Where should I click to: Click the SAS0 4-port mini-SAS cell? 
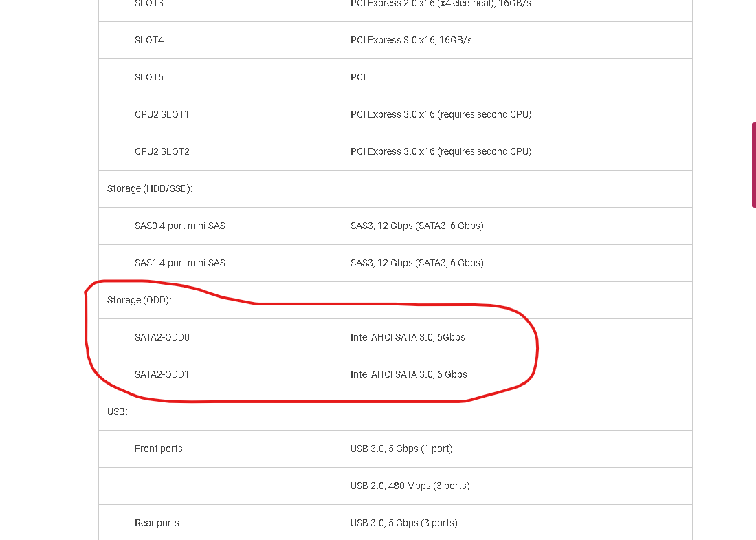pos(234,226)
